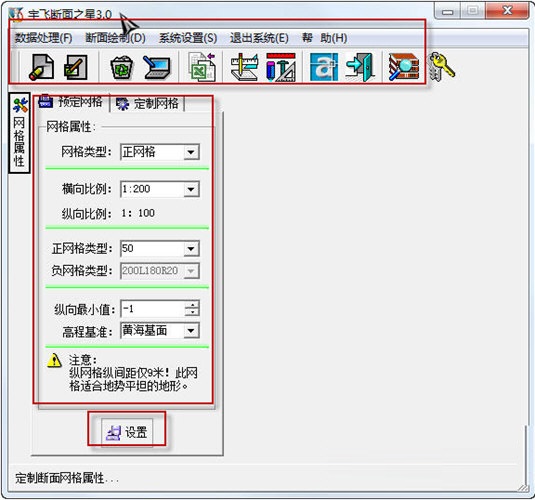
Task: Click the drafting ruler and pencil icon
Action: point(244,67)
